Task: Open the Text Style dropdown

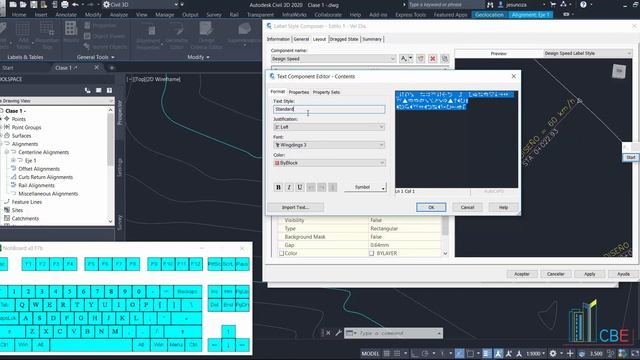Action: tap(329, 109)
